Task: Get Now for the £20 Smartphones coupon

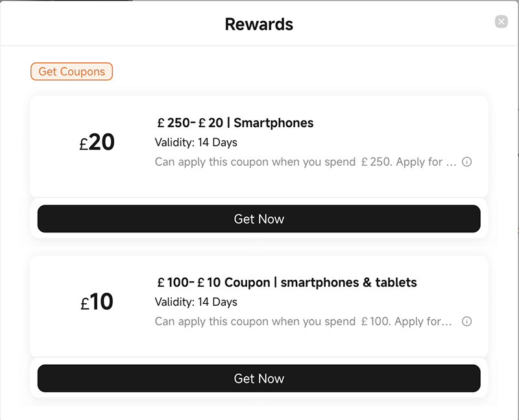Action: click(259, 219)
